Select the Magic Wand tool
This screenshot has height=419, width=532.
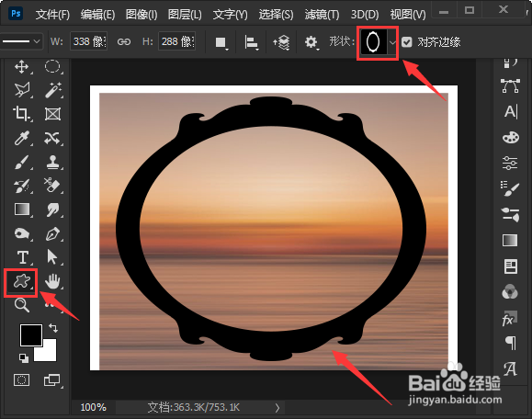(52, 90)
